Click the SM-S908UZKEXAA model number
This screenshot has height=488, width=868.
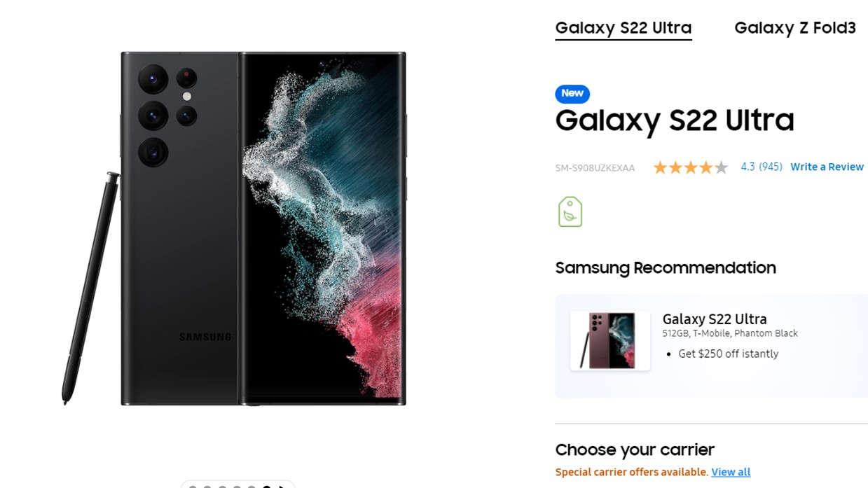point(595,168)
